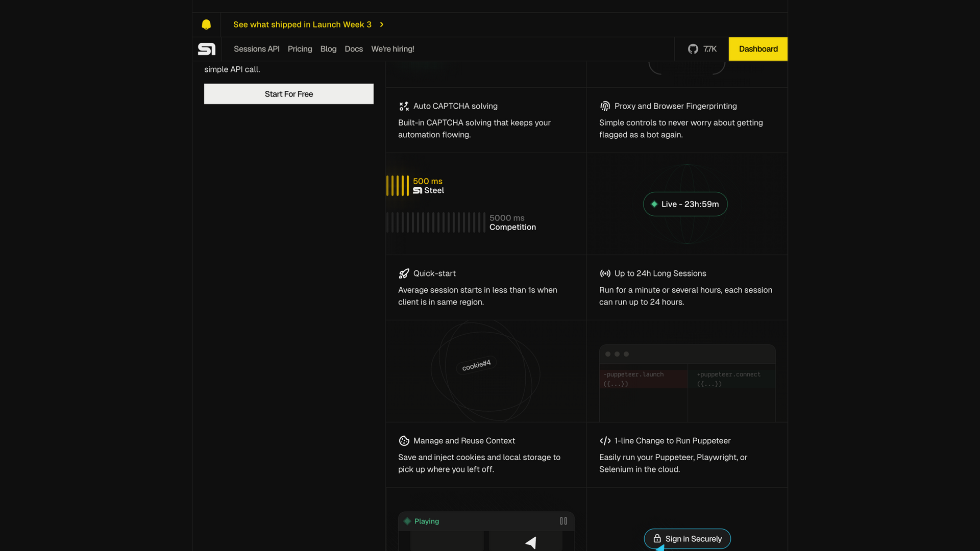The image size is (980, 551).
Task: Click the code brackets icon for Puppeteer
Action: coord(605,441)
